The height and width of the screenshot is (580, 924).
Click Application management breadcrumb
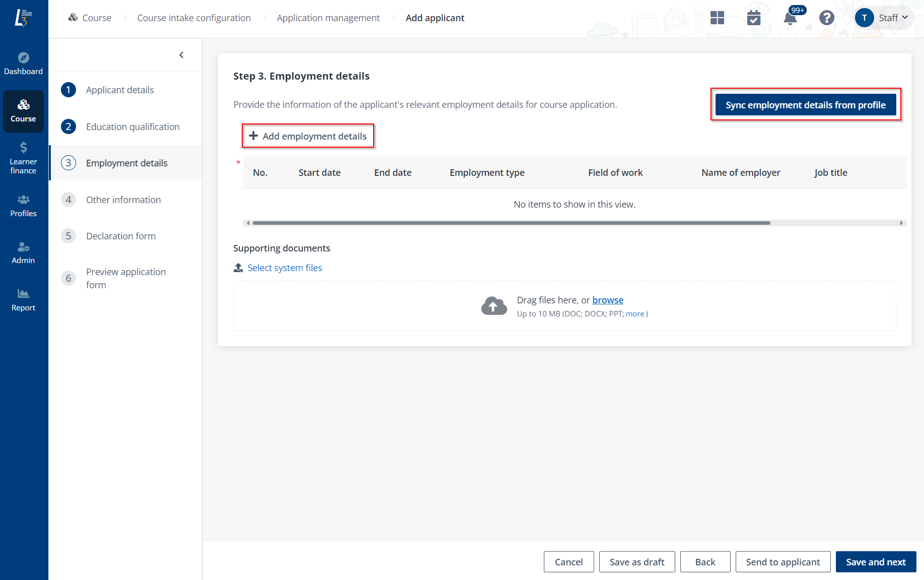[328, 18]
